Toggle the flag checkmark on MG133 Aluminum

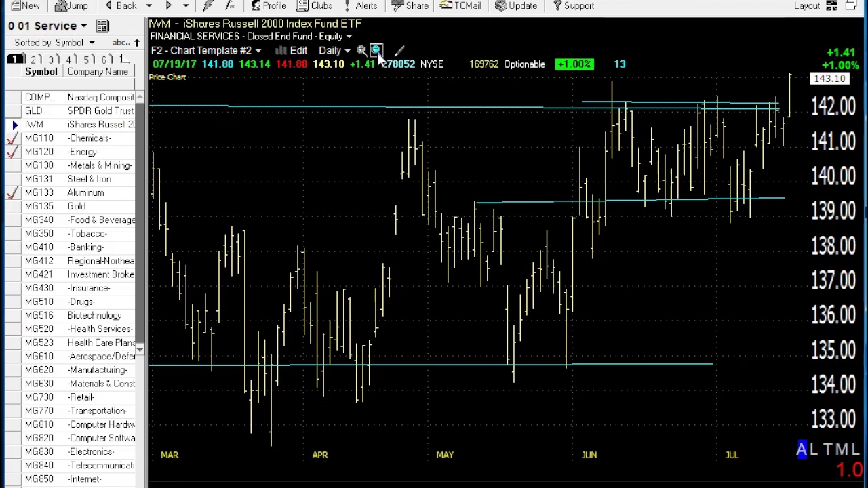[x=12, y=192]
